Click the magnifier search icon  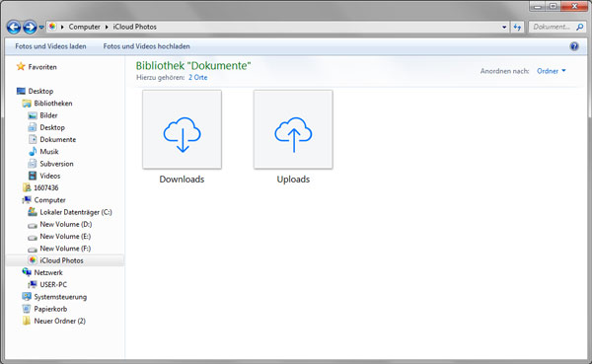(579, 27)
